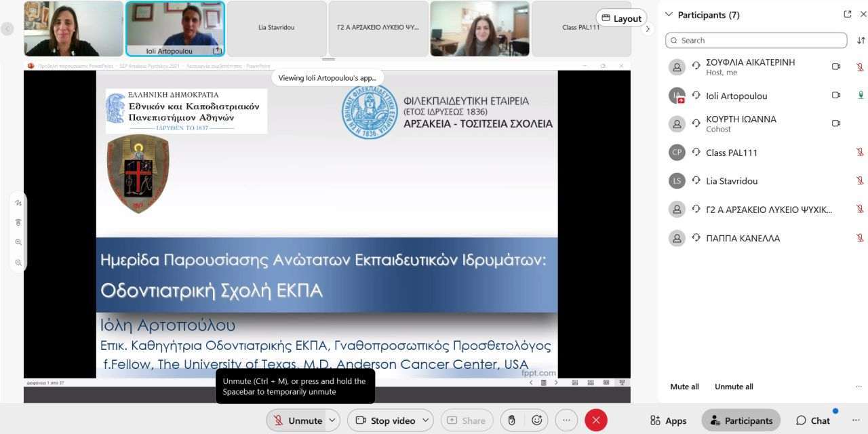Select the Class PAL111 video tile

tap(581, 28)
